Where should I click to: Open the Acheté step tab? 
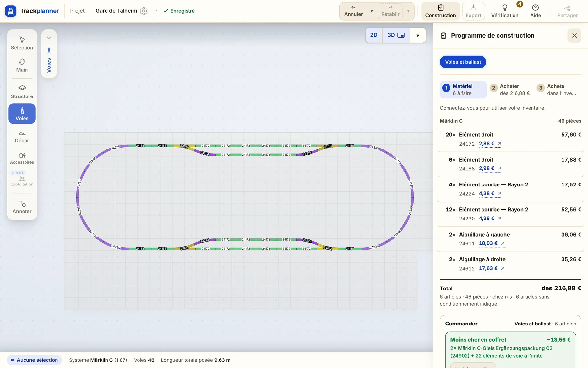(557, 90)
